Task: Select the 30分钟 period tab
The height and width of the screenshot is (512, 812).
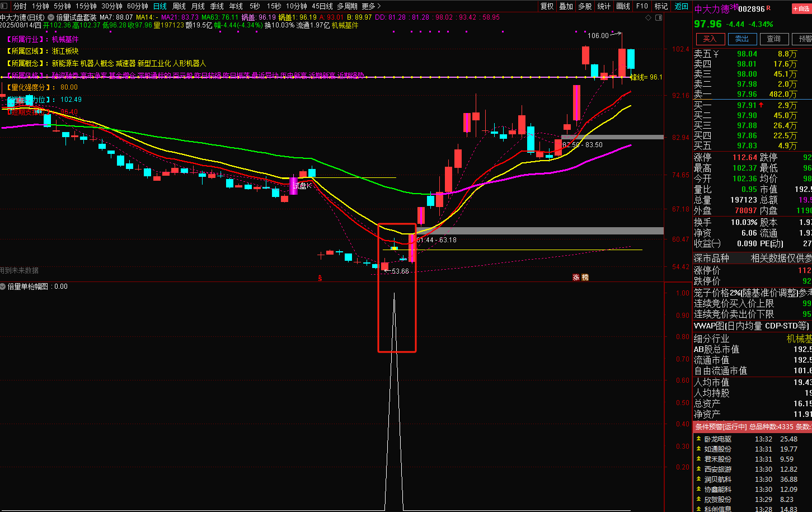Action: [112, 6]
